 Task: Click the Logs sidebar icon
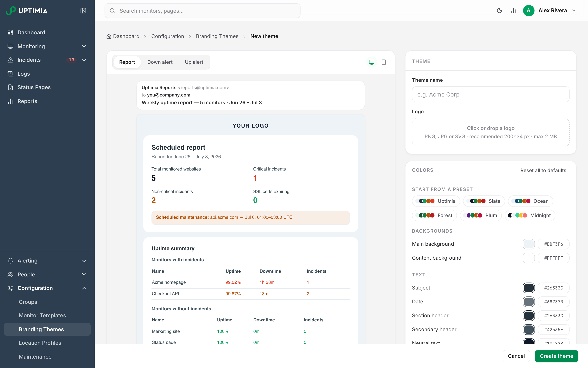point(10,74)
